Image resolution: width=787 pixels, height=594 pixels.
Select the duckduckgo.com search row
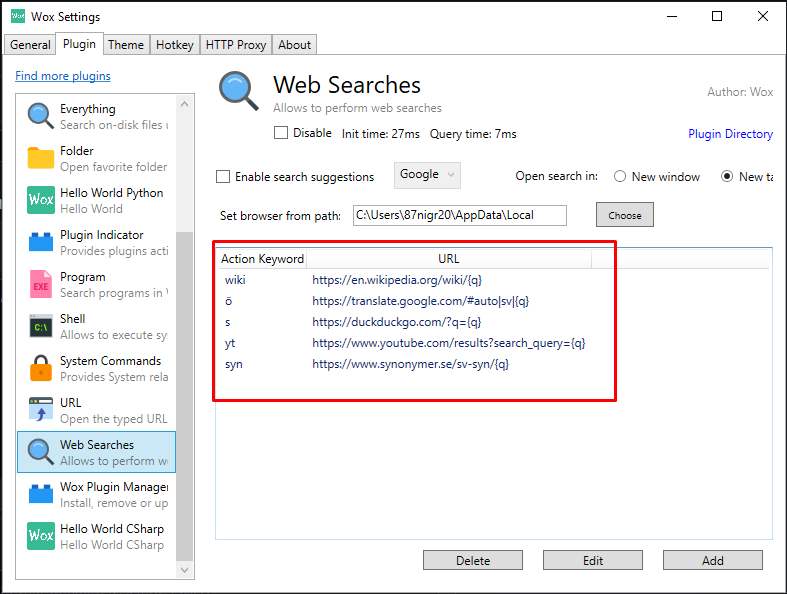(x=494, y=322)
